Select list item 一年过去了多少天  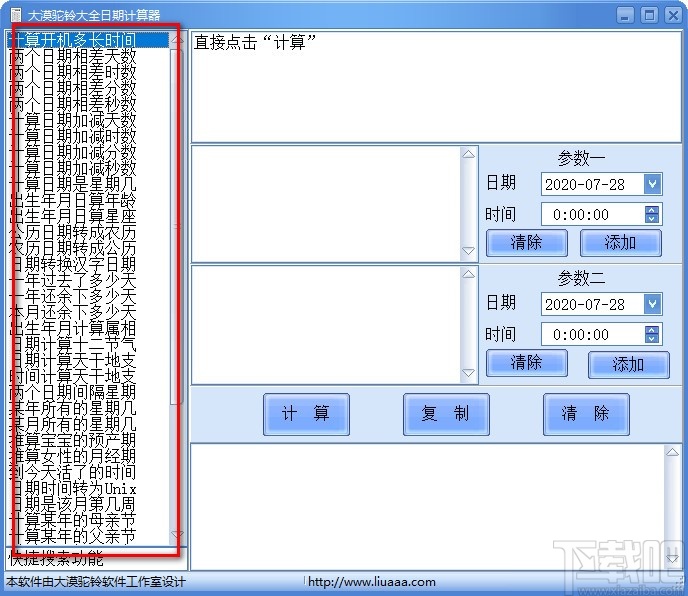coord(88,280)
